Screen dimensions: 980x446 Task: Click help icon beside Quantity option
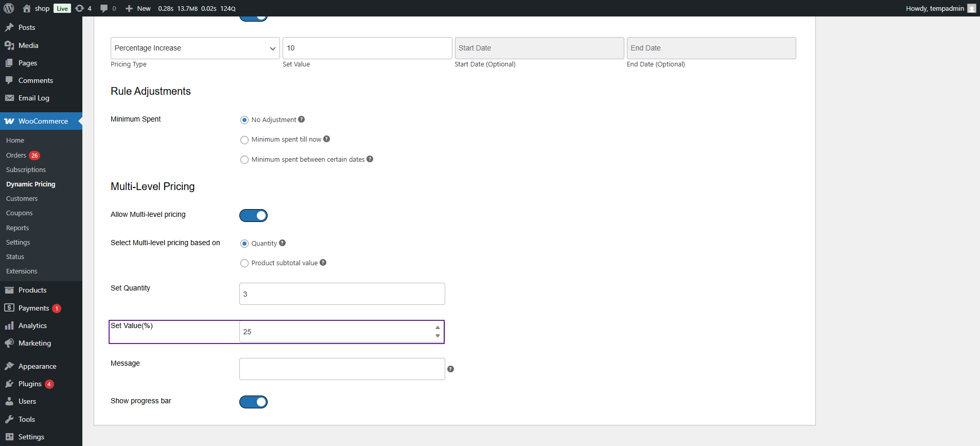pos(283,243)
